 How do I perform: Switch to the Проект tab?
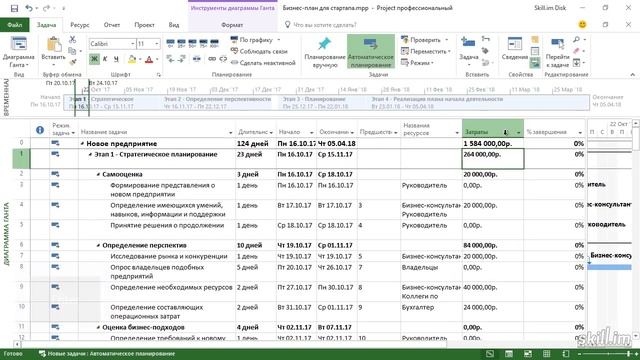(x=144, y=25)
